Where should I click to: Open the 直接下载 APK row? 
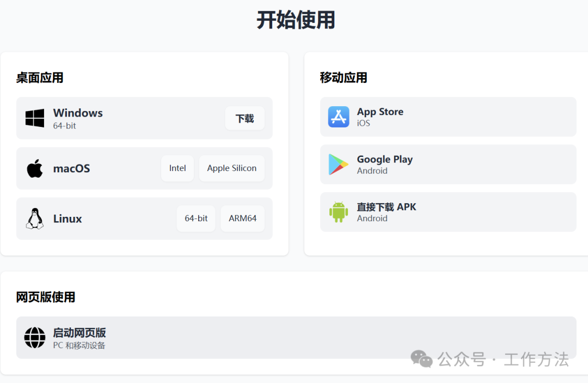(x=448, y=212)
